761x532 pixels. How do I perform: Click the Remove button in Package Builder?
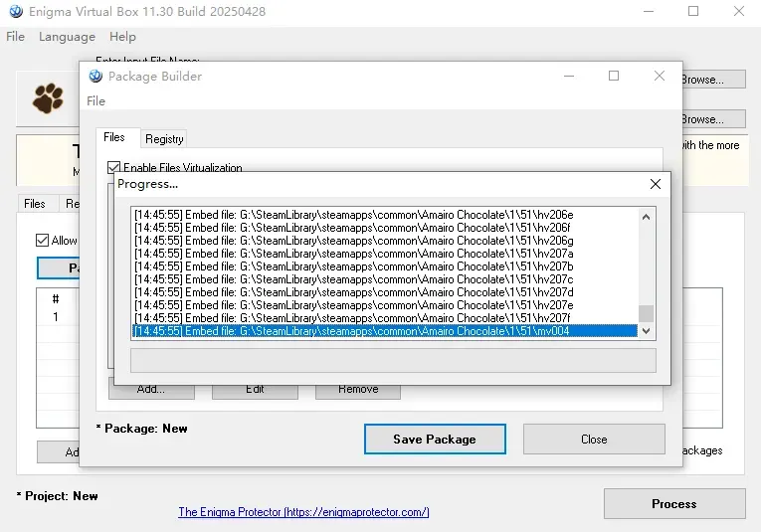pos(358,392)
